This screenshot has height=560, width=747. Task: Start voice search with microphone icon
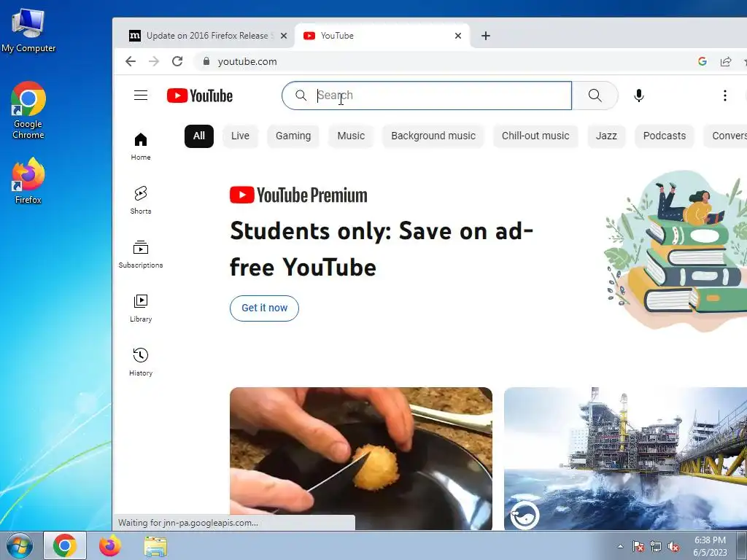[x=639, y=96]
